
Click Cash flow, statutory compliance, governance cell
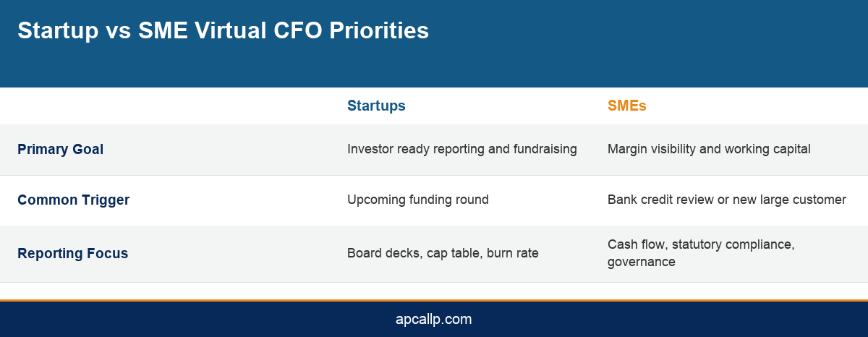pyautogui.click(x=701, y=253)
